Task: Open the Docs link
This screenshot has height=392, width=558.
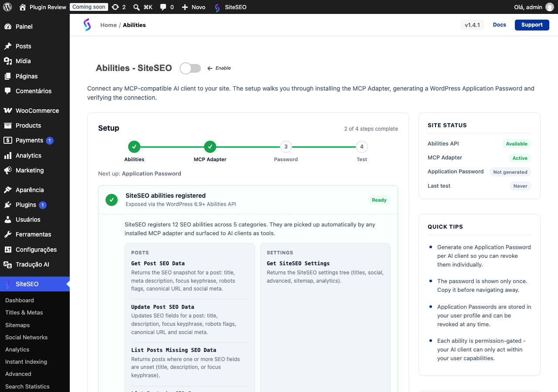Action: point(500,25)
